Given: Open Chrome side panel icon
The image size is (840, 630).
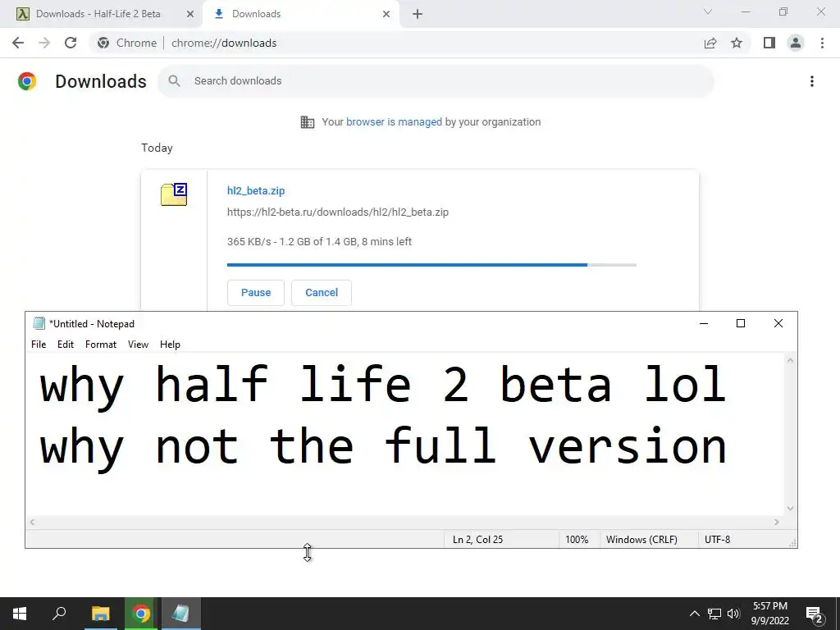Looking at the screenshot, I should click(x=769, y=43).
